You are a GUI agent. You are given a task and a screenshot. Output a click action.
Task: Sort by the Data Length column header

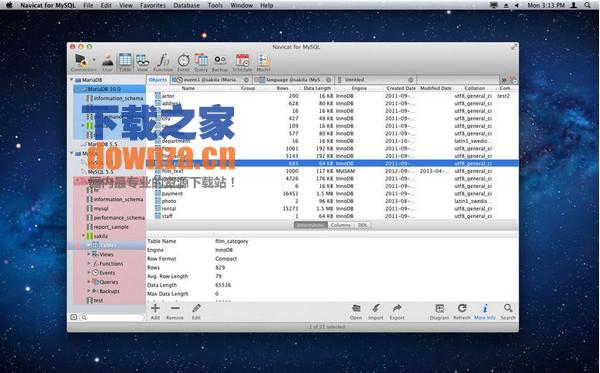[x=317, y=88]
